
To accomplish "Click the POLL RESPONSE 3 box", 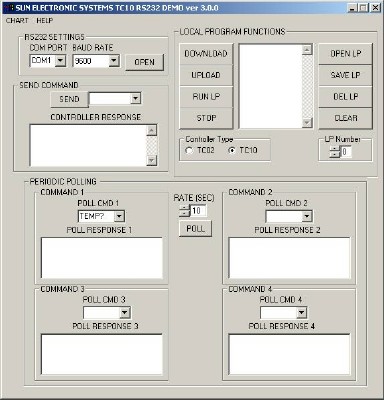I will (x=102, y=354).
